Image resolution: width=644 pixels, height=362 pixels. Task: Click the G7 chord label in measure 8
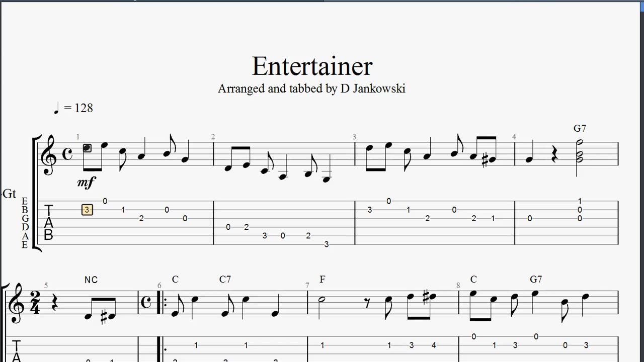[536, 279]
